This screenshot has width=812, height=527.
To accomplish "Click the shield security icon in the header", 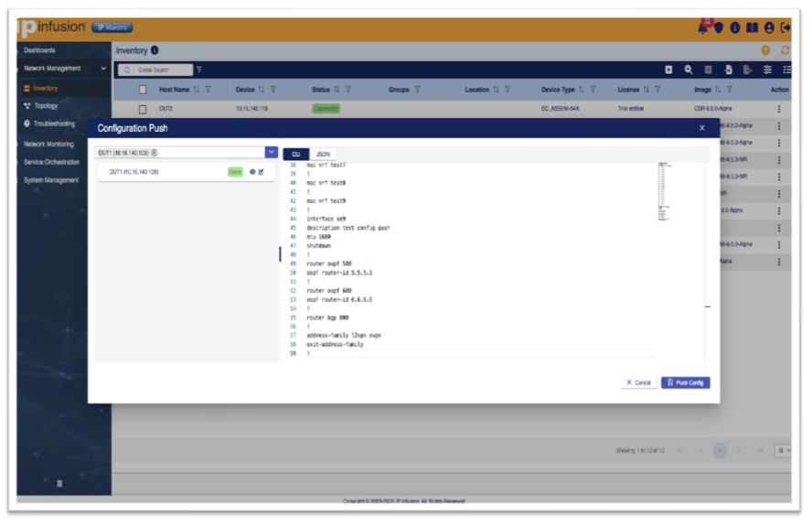I will [x=718, y=27].
